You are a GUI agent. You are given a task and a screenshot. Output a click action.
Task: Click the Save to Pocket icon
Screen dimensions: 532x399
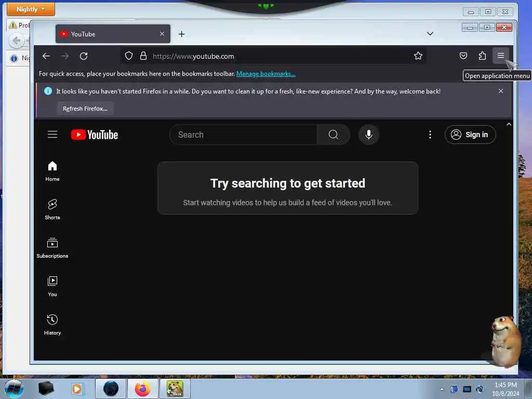pyautogui.click(x=463, y=56)
